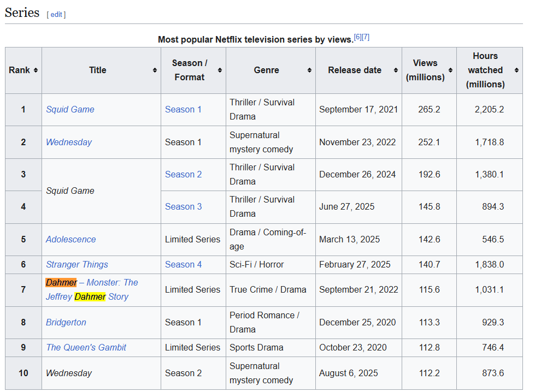Select hours watched value 1,380.1
This screenshot has height=392, width=535.
(x=489, y=175)
